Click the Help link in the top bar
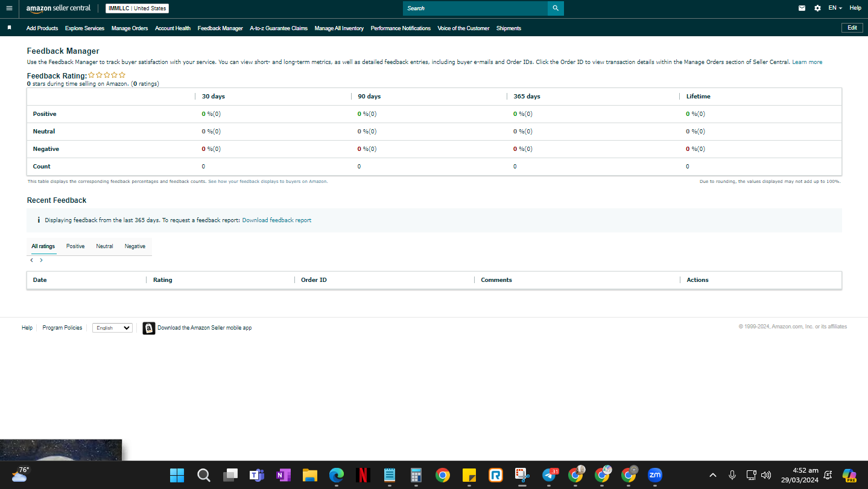This screenshot has width=868, height=489. (855, 8)
